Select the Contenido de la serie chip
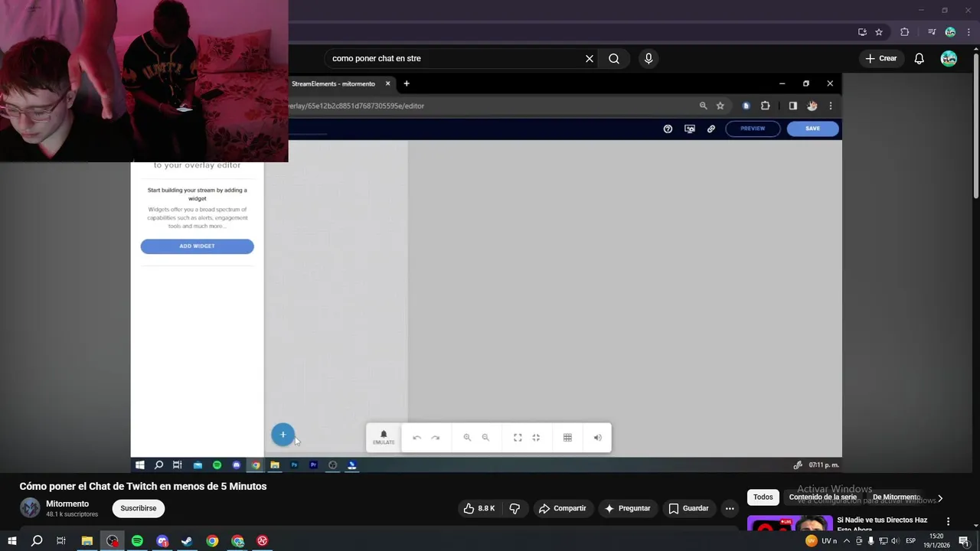The height and width of the screenshot is (551, 980). tap(823, 497)
